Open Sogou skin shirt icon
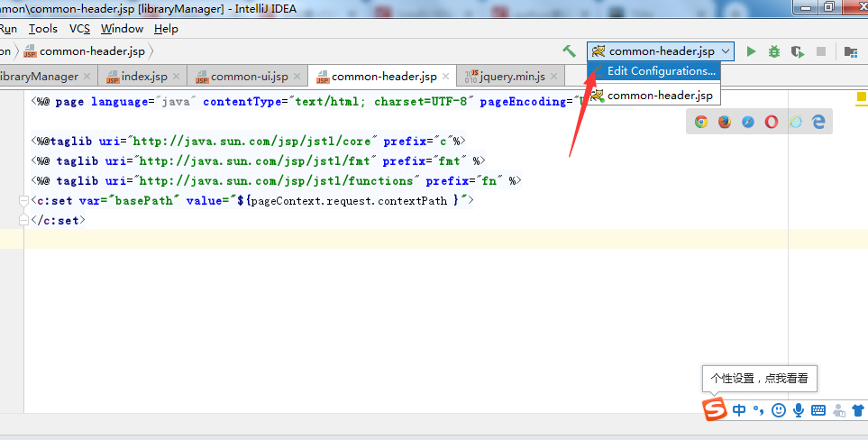Image resolution: width=868 pixels, height=440 pixels. 858,410
